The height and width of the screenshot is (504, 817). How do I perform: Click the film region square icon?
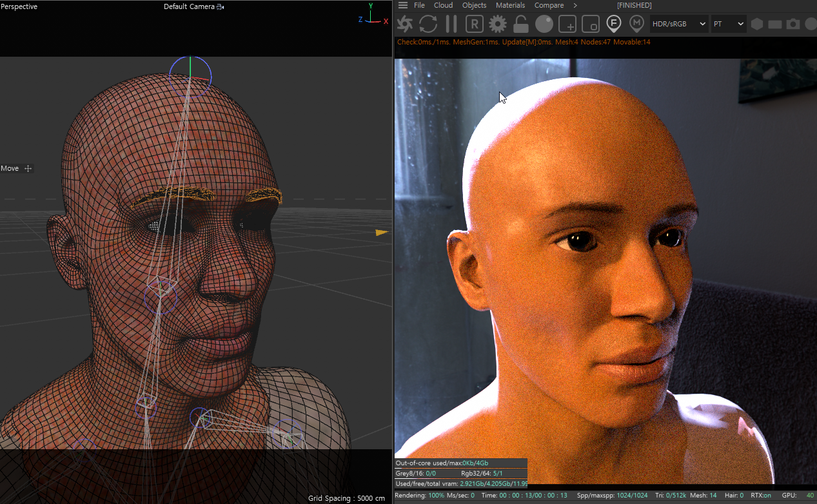point(591,24)
